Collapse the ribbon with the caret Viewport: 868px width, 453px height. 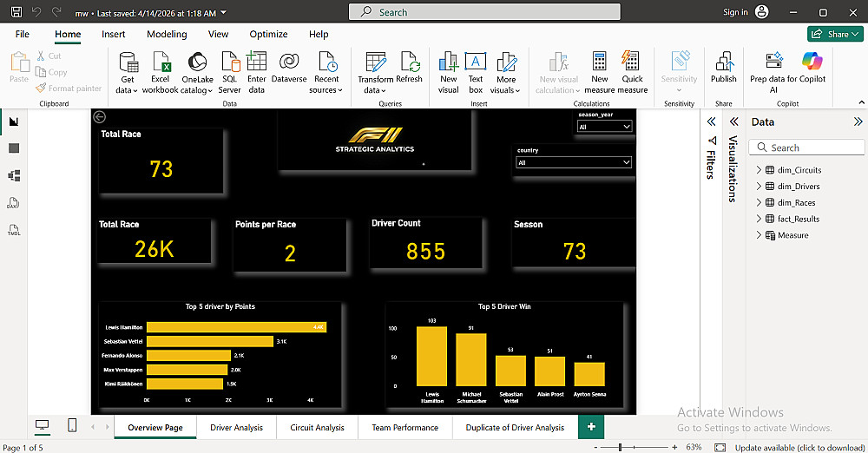[x=861, y=102]
